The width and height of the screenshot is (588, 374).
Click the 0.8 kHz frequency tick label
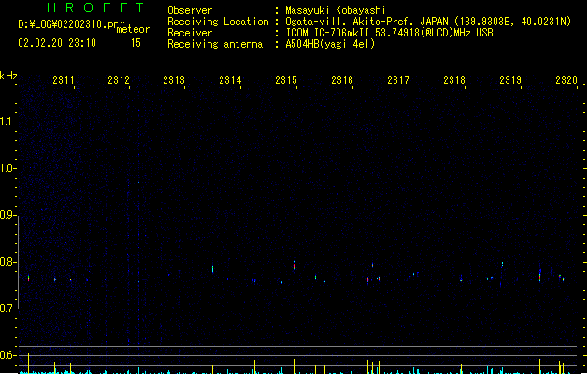click(x=7, y=262)
